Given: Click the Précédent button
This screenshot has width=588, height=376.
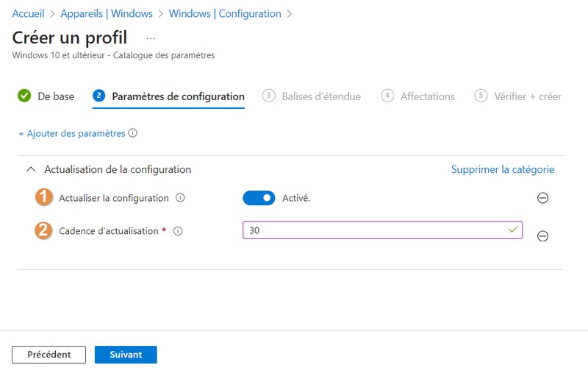Looking at the screenshot, I should 49,355.
